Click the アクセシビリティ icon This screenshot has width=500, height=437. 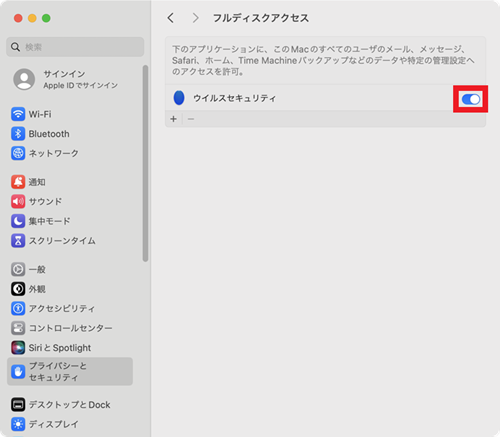coord(18,308)
